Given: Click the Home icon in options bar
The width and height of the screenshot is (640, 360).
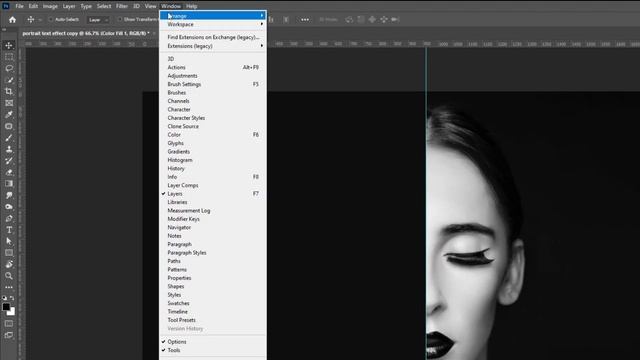Looking at the screenshot, I should pyautogui.click(x=12, y=20).
